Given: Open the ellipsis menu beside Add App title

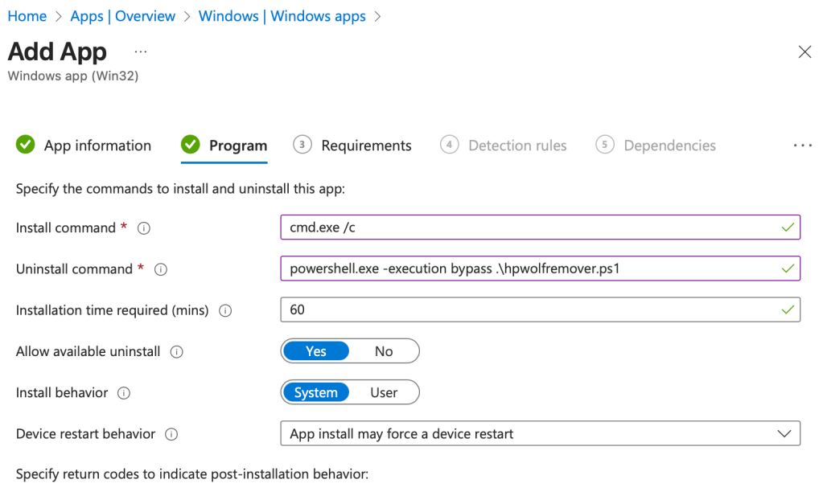Looking at the screenshot, I should point(141,51).
